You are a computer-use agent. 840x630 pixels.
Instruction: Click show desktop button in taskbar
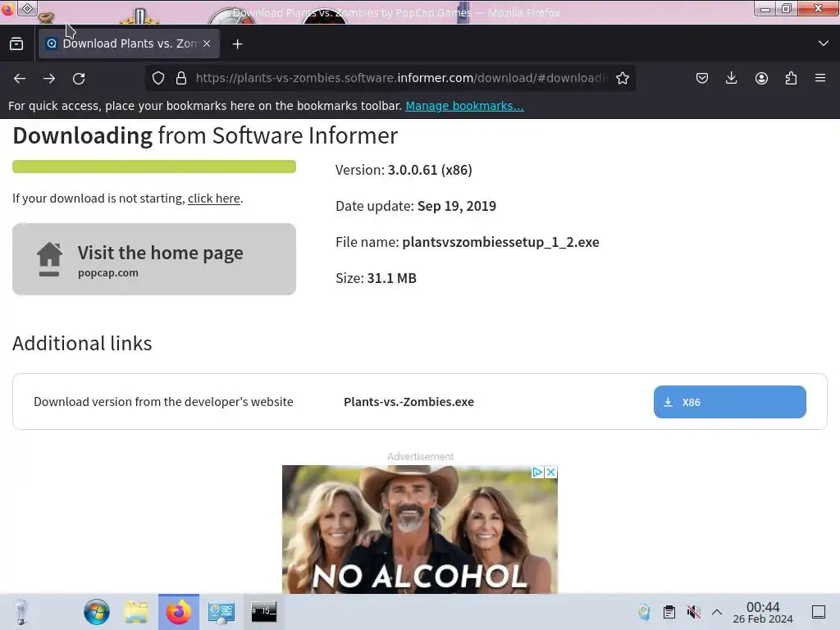(819, 612)
